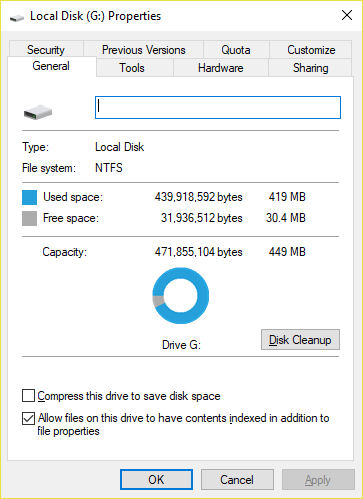Uncheck Allow files to be indexed
Image resolution: width=363 pixels, height=499 pixels.
28,418
